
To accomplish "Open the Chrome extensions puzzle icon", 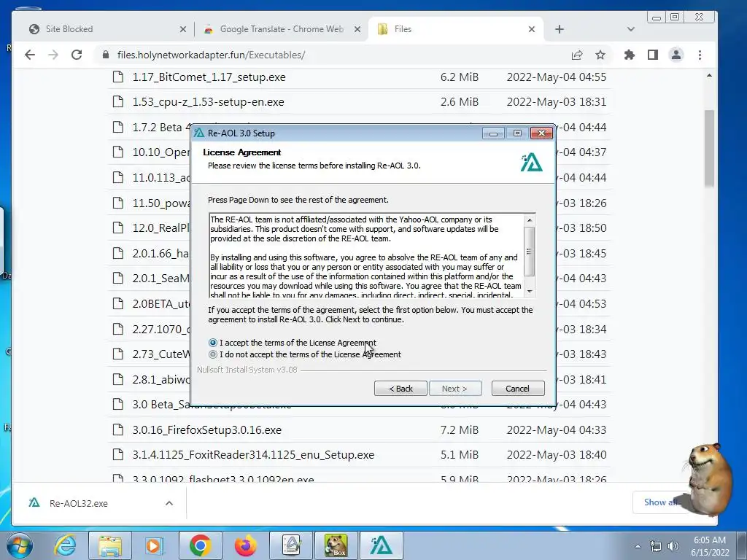I will pyautogui.click(x=630, y=55).
